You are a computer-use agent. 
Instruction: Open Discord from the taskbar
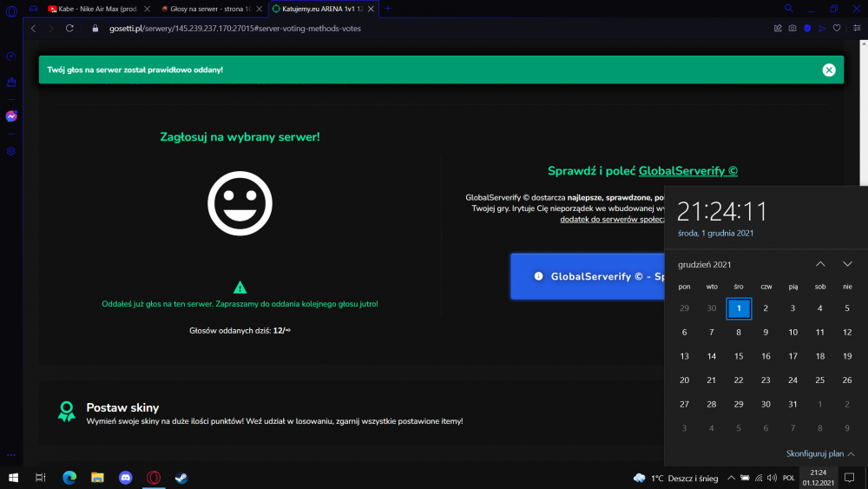coord(126,478)
